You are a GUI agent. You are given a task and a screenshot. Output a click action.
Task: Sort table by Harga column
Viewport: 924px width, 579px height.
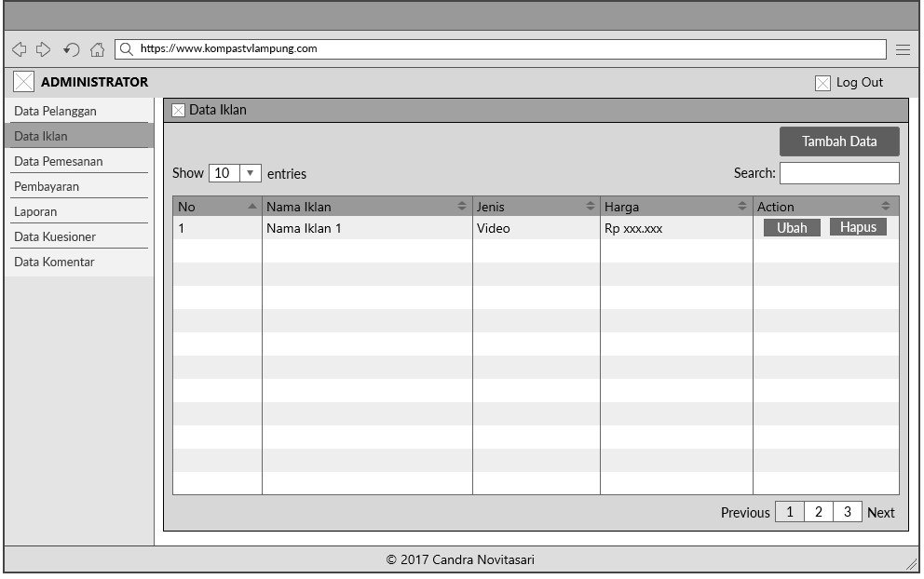tap(741, 207)
